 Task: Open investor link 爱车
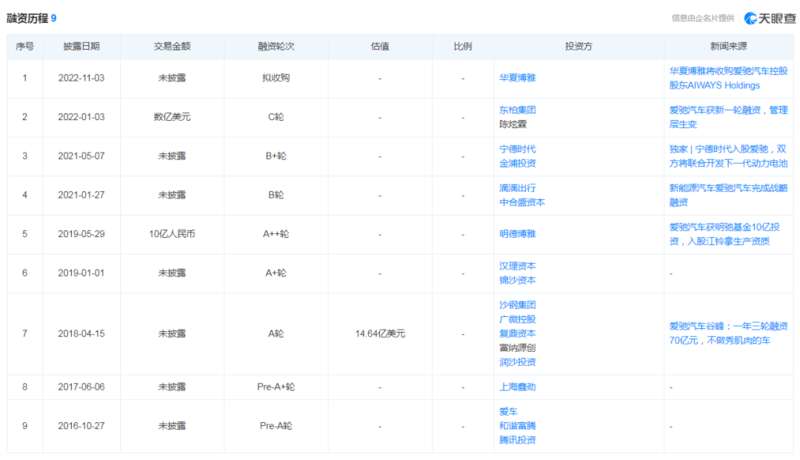(x=508, y=412)
